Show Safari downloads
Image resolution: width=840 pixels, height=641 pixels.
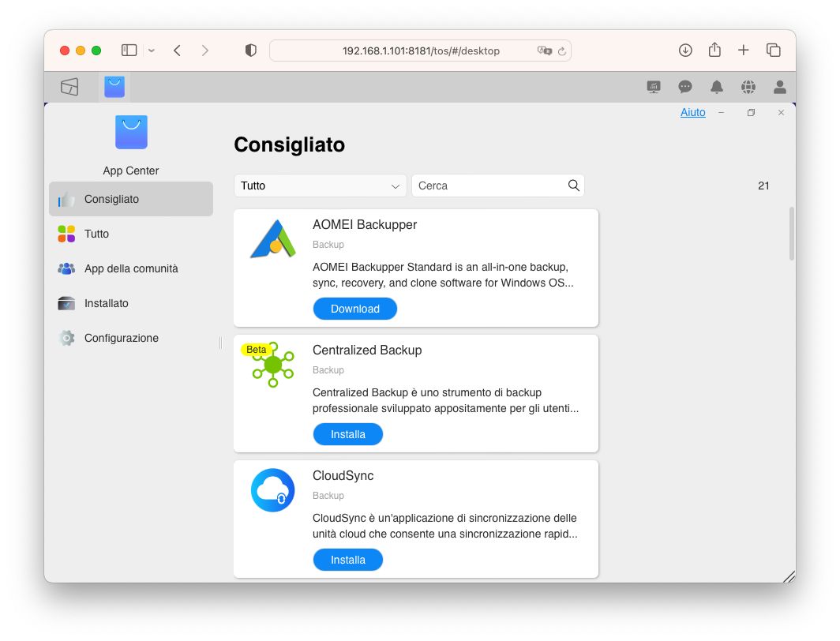685,51
